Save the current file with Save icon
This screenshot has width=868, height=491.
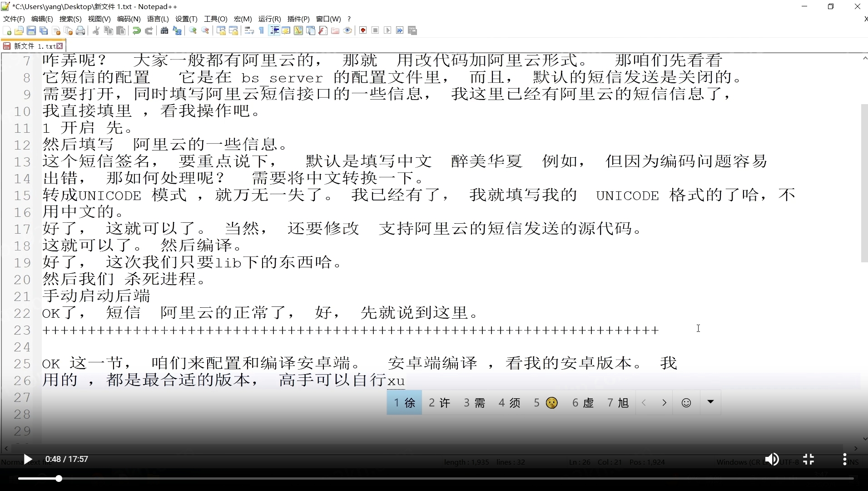31,30
